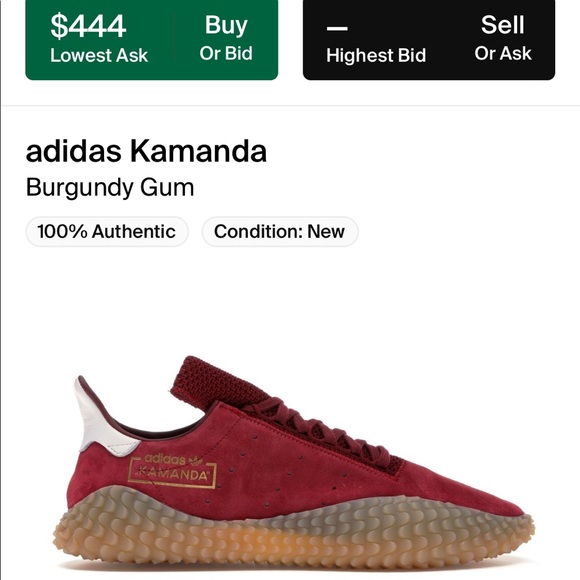Select the $444 lowest ask price
This screenshot has height=580, width=580.
coord(88,26)
